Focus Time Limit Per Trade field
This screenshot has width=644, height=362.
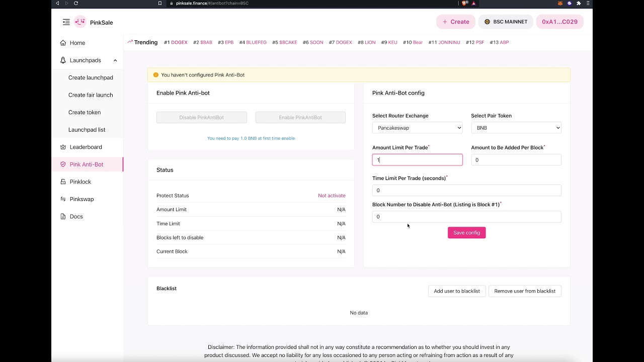tap(466, 190)
